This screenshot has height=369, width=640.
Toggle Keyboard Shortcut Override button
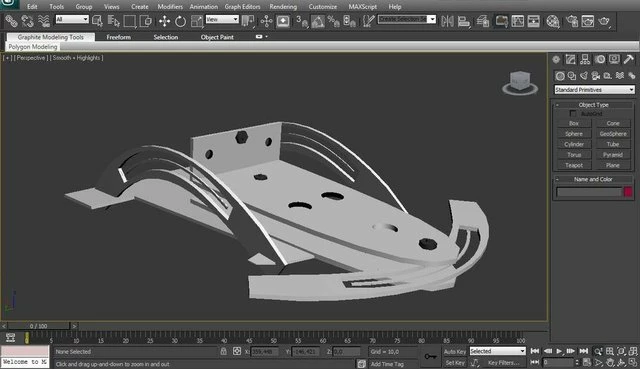pyautogui.click(x=283, y=20)
